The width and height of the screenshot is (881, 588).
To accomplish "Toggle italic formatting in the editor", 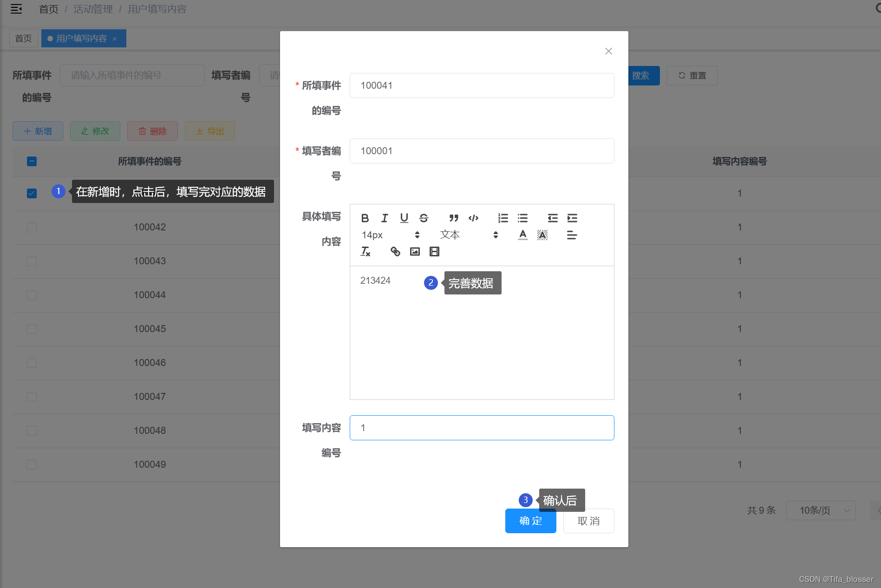I will click(385, 218).
